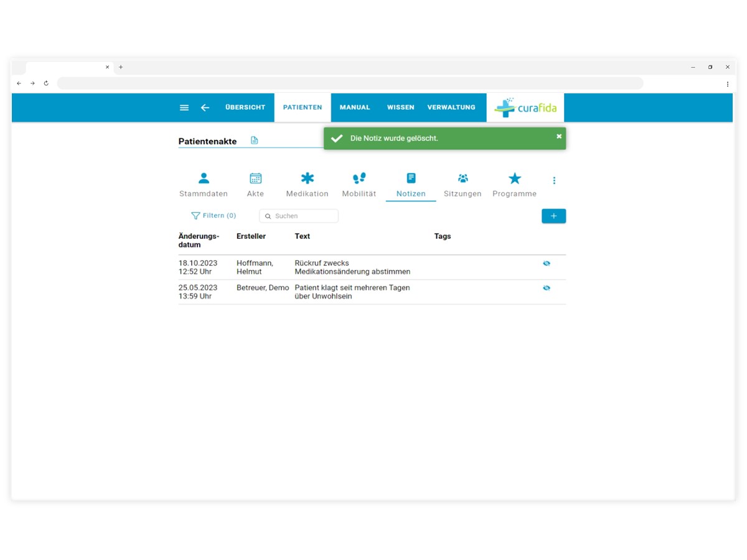Open the Programme star icon tab
This screenshot has width=747, height=560.
coord(515,185)
